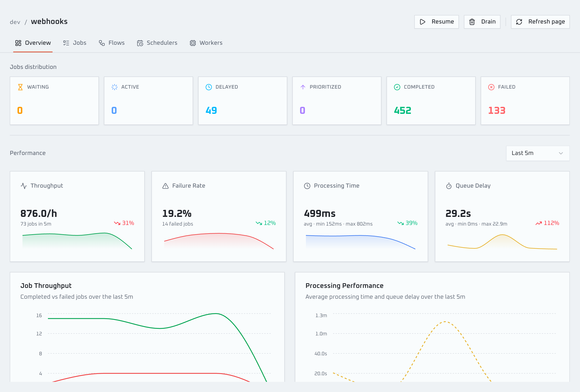The image size is (580, 392).
Task: Click the dev breadcrumb link
Action: [x=15, y=22]
